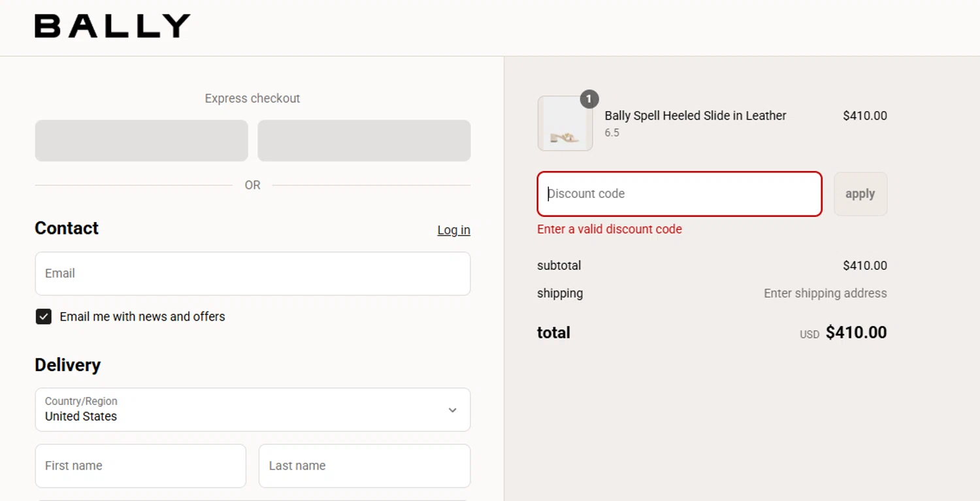Uncheck Email me with news and offers
This screenshot has width=980, height=501.
tap(44, 317)
